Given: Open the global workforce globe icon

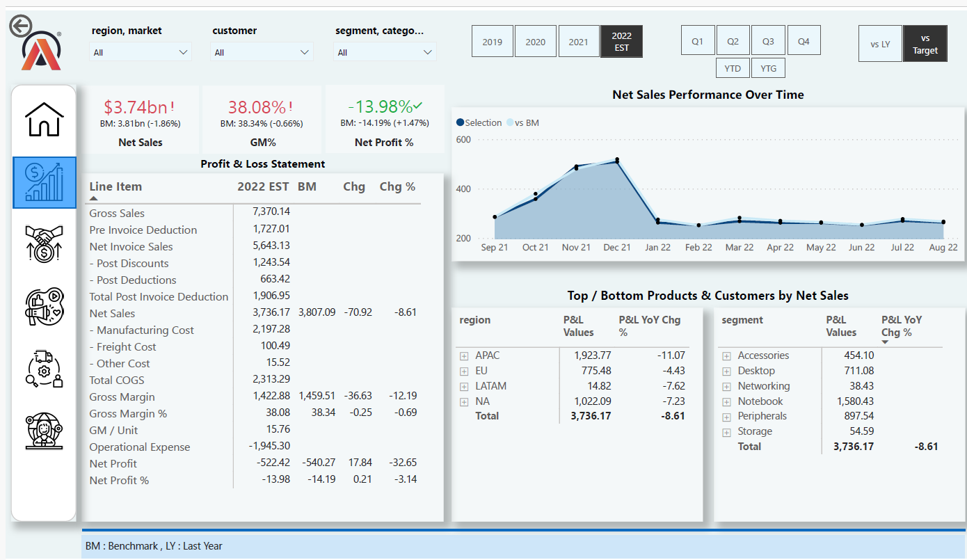Looking at the screenshot, I should [x=44, y=431].
